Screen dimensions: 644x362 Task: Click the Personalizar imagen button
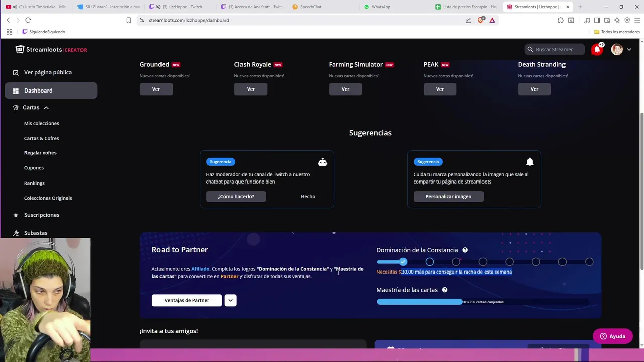point(448,196)
